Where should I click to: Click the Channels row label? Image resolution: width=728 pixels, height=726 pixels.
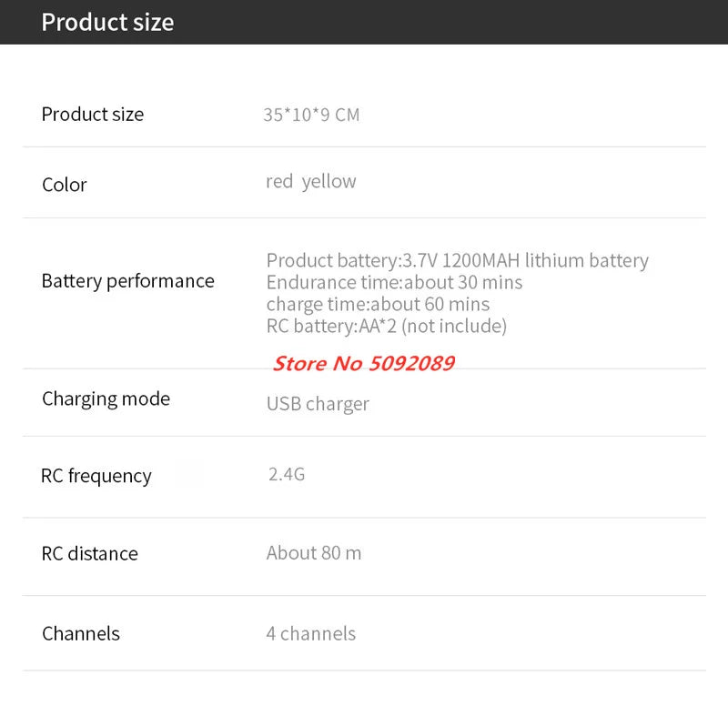click(x=80, y=634)
